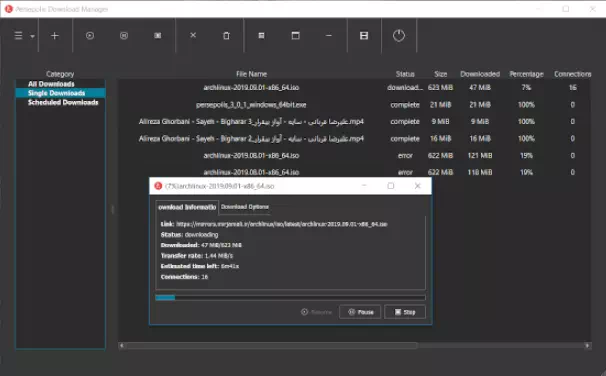Click the floppy-style save toolbar icon

point(364,36)
